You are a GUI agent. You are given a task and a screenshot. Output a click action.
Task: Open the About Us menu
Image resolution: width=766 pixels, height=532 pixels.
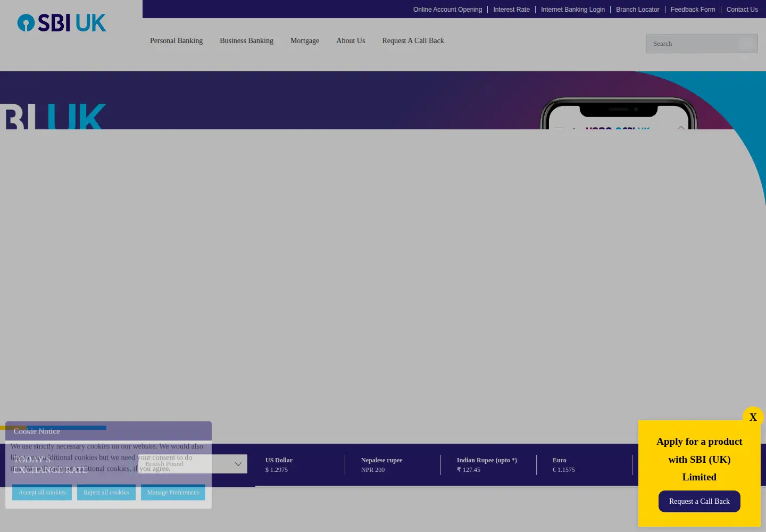tap(351, 40)
